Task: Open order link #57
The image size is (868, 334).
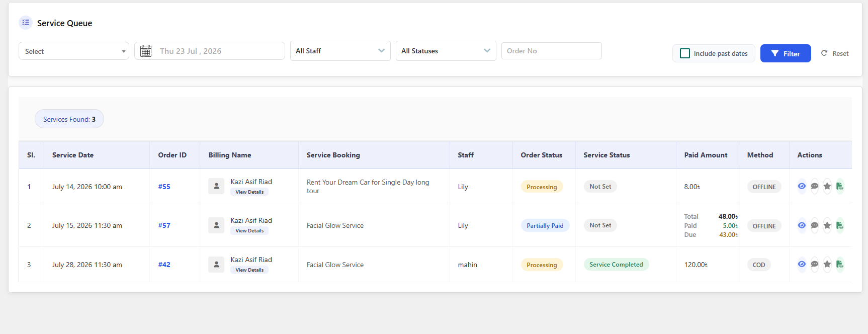Action: pos(164,225)
